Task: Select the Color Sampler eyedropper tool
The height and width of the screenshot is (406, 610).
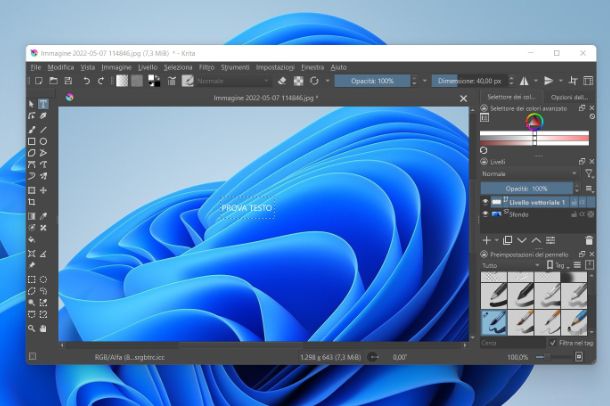Action: [x=43, y=216]
